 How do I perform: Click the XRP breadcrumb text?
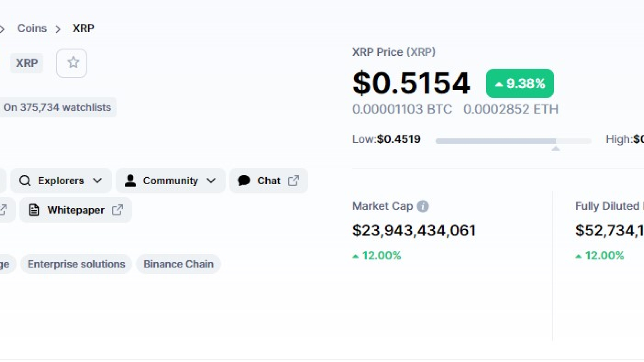tap(83, 28)
